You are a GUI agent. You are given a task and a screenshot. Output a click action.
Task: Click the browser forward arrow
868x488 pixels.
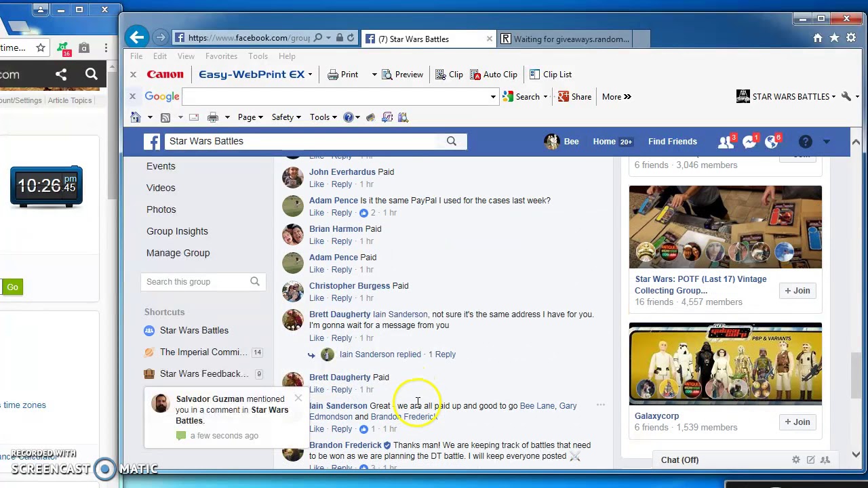tap(161, 38)
